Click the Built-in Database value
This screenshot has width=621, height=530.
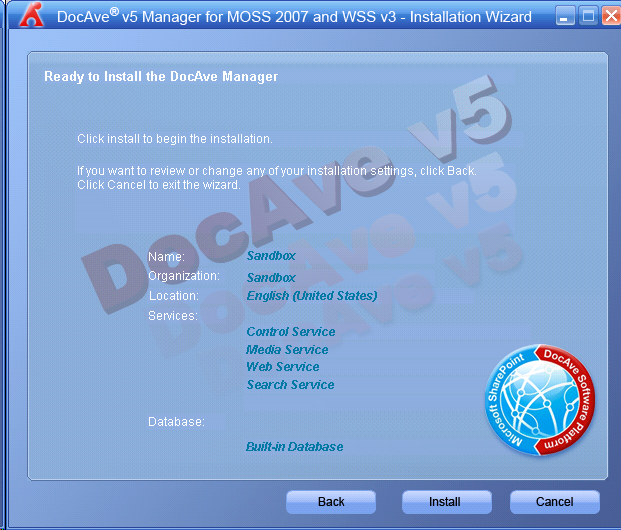tap(294, 447)
